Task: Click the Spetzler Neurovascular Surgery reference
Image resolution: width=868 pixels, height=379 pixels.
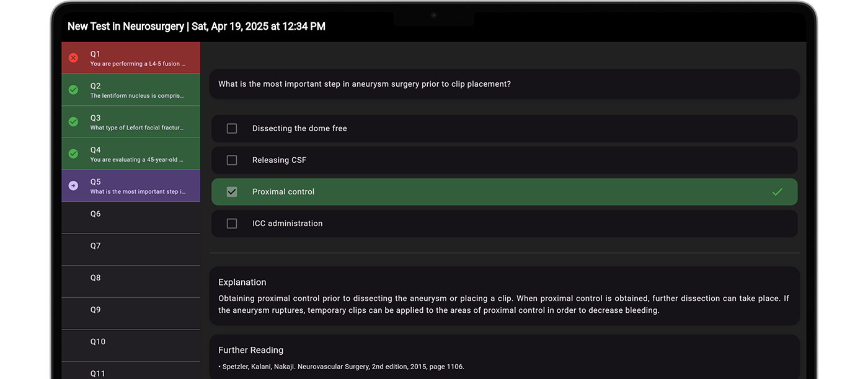Action: (x=341, y=367)
